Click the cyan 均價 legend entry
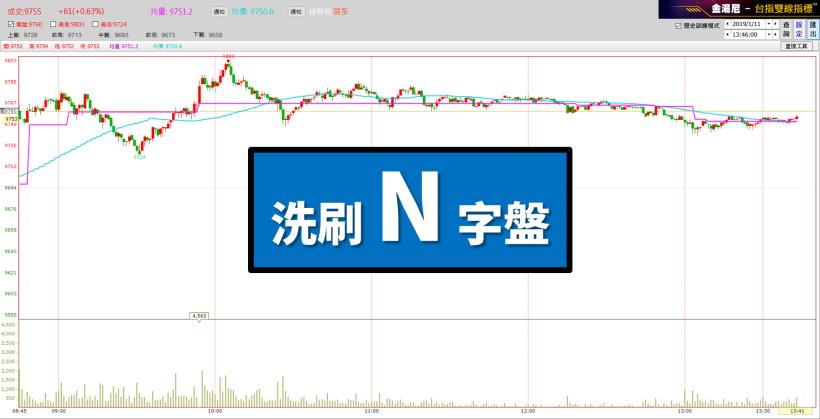The height and width of the screenshot is (419, 820). tap(167, 47)
